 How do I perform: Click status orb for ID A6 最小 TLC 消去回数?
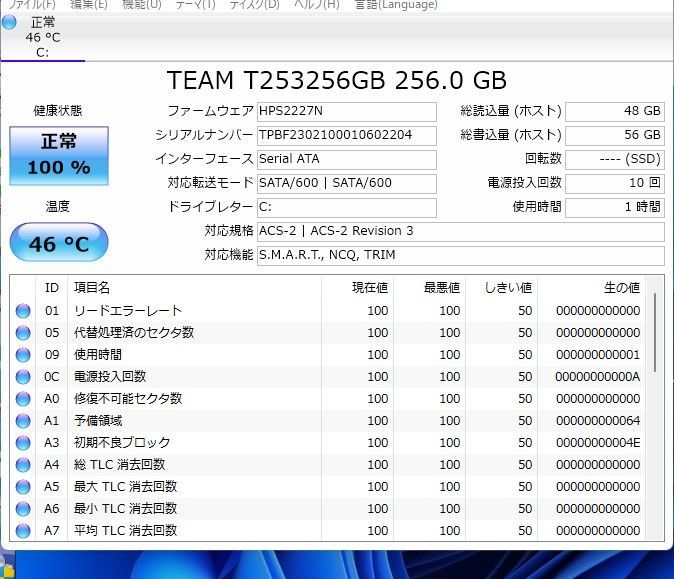(23, 509)
